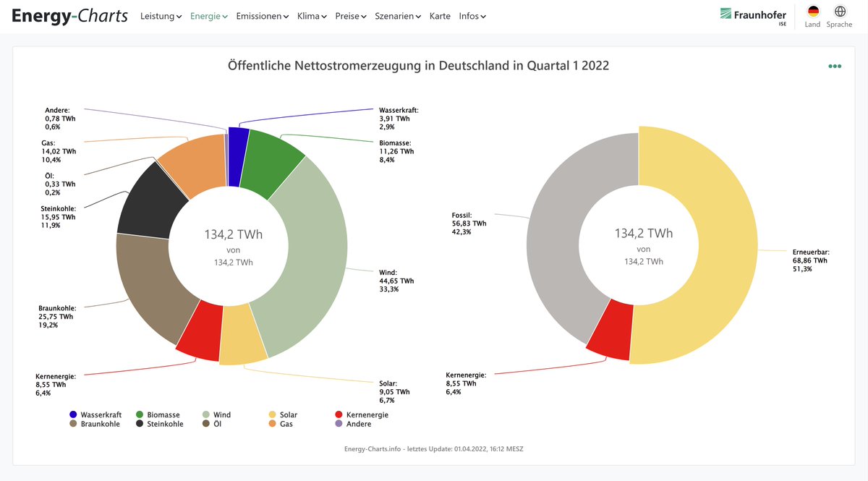This screenshot has height=481, width=868.
Task: Toggle Solar legend entry
Action: pos(283,414)
